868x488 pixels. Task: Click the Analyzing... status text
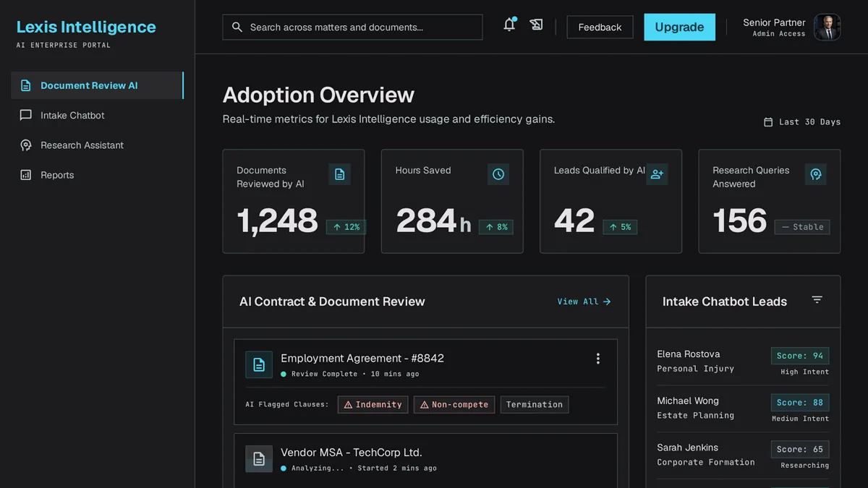(318, 468)
